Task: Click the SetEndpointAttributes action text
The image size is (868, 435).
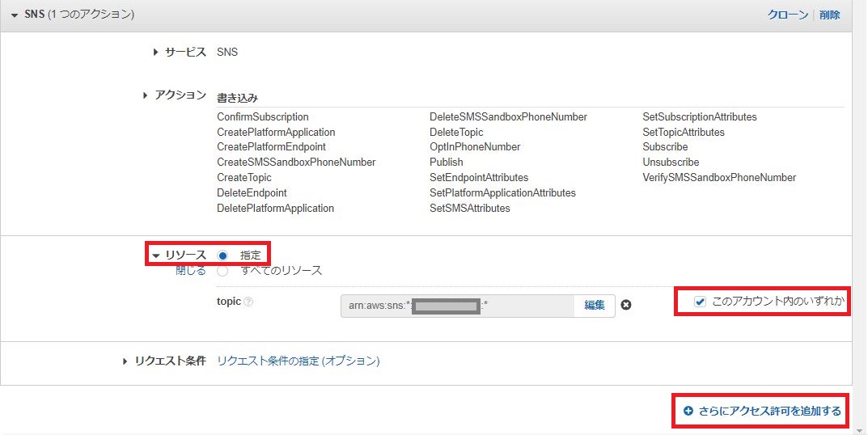Action: point(479,178)
